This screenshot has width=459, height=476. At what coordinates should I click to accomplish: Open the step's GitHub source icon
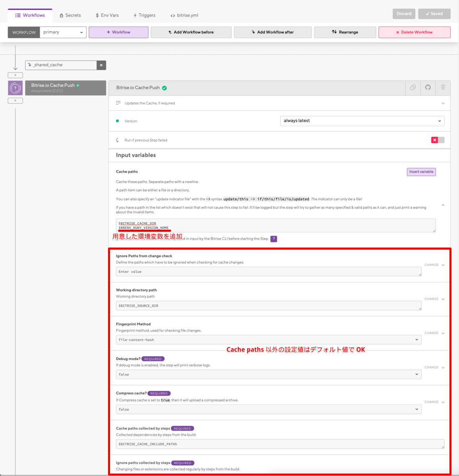428,88
